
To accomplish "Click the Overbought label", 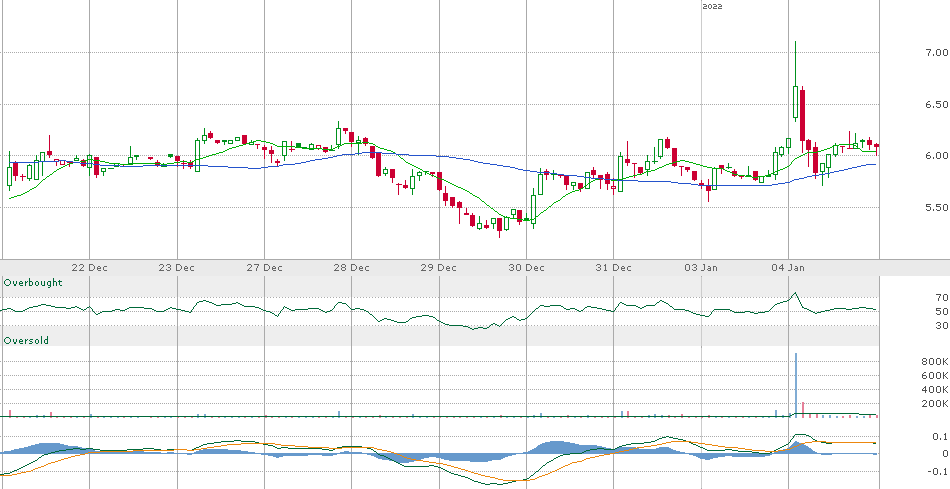I will tap(33, 282).
